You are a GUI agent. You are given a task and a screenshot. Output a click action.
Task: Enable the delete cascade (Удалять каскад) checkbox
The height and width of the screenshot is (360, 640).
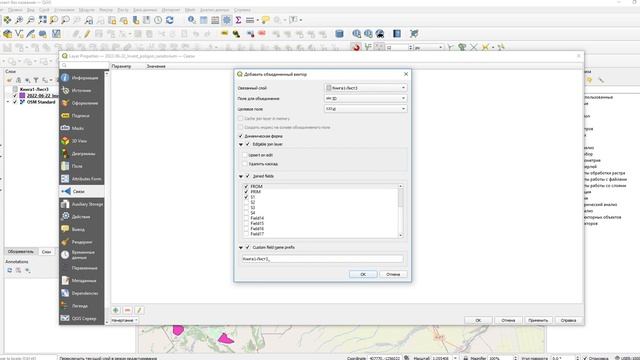[x=245, y=164]
